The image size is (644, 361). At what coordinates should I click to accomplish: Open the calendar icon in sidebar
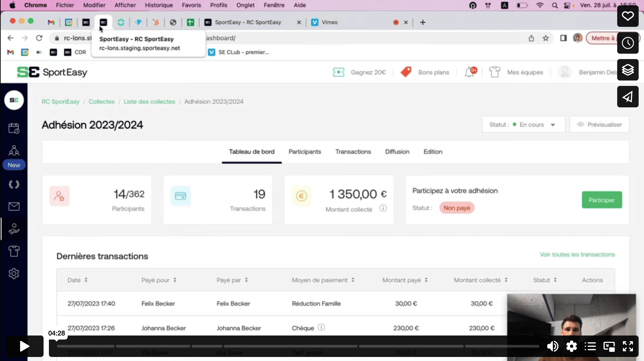pyautogui.click(x=14, y=128)
